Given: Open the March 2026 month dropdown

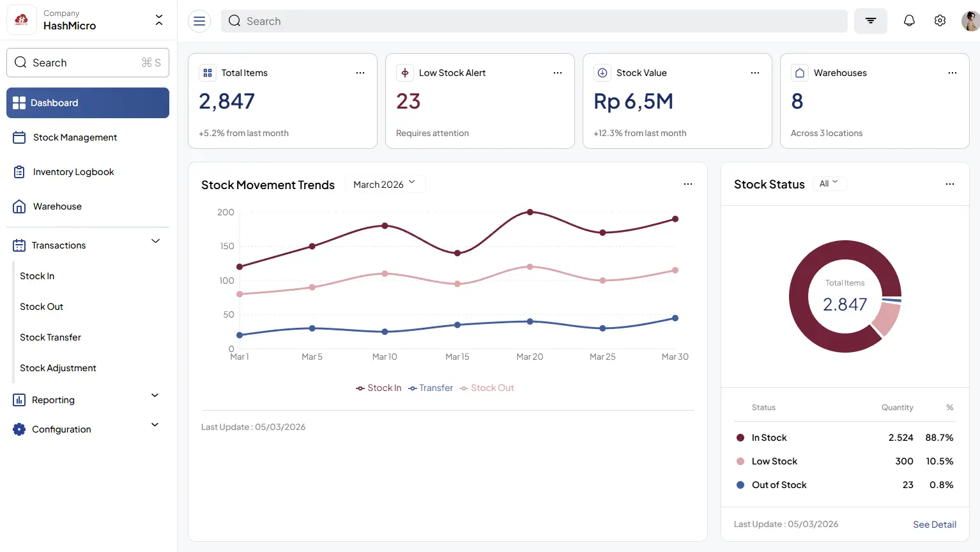Looking at the screenshot, I should click(385, 184).
